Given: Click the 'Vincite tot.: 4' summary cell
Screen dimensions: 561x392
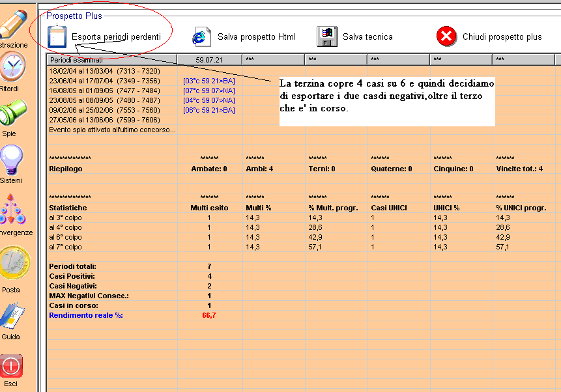Looking at the screenshot, I should 519,169.
